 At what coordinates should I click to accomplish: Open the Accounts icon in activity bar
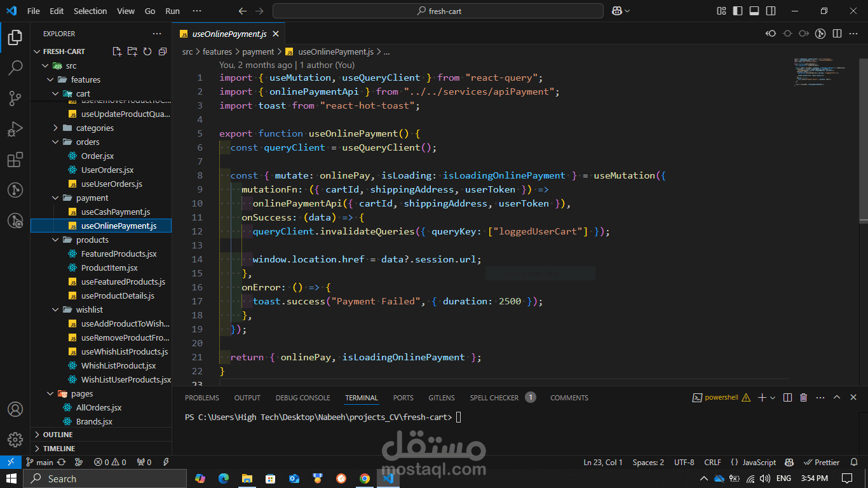coord(15,409)
